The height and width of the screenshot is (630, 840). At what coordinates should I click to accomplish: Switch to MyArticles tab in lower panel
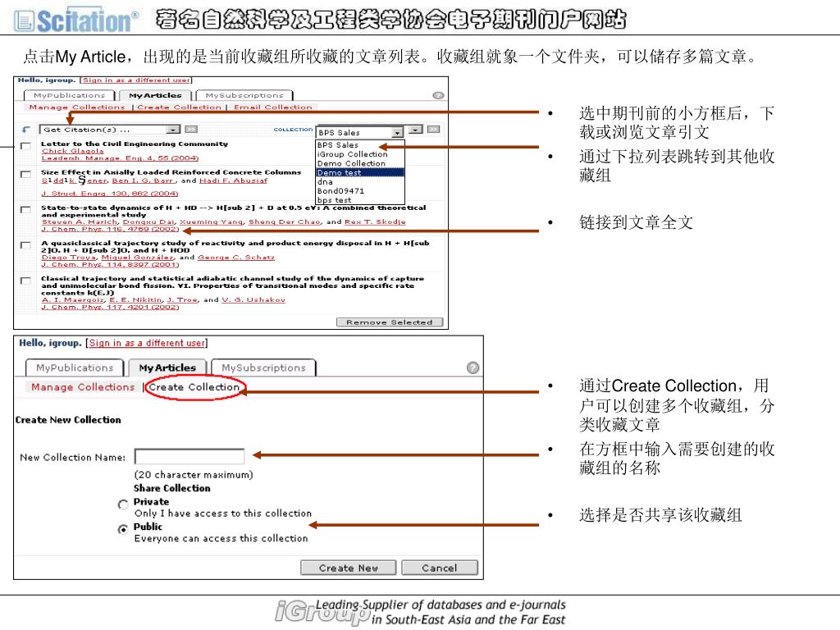[x=167, y=367]
